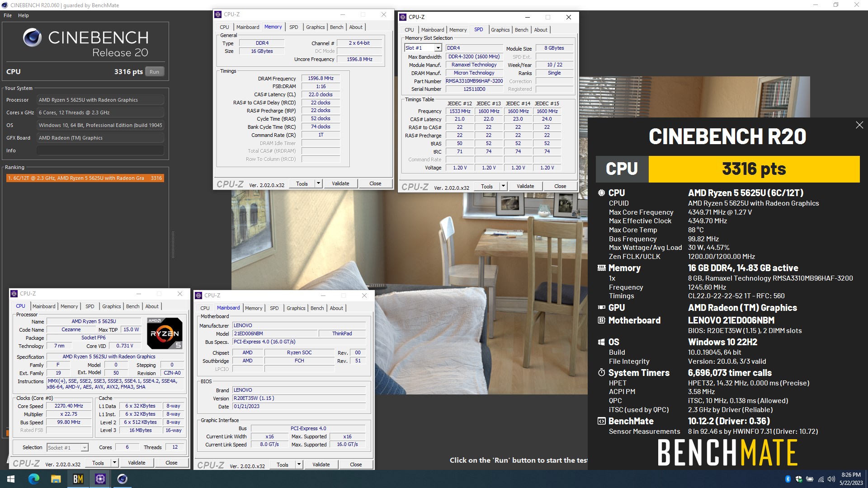Click BIOS Version R20ET35W (1.15) field

[299, 398]
